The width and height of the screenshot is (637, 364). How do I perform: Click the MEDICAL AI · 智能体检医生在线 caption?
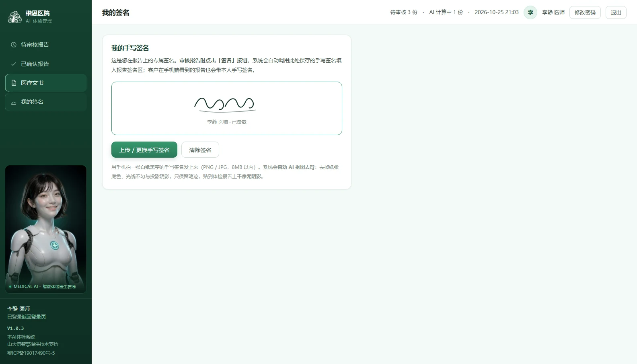tap(45, 286)
